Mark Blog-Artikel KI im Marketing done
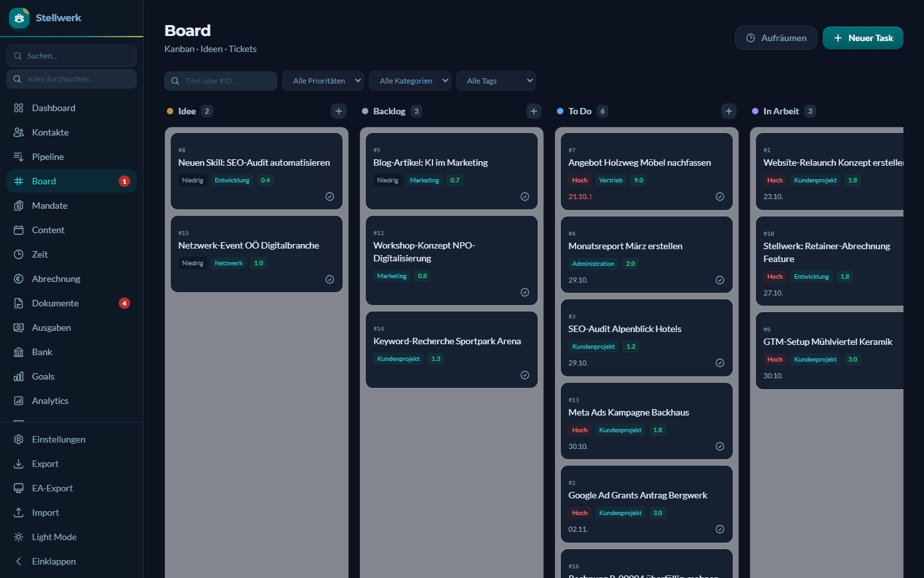924x578 pixels. [525, 197]
